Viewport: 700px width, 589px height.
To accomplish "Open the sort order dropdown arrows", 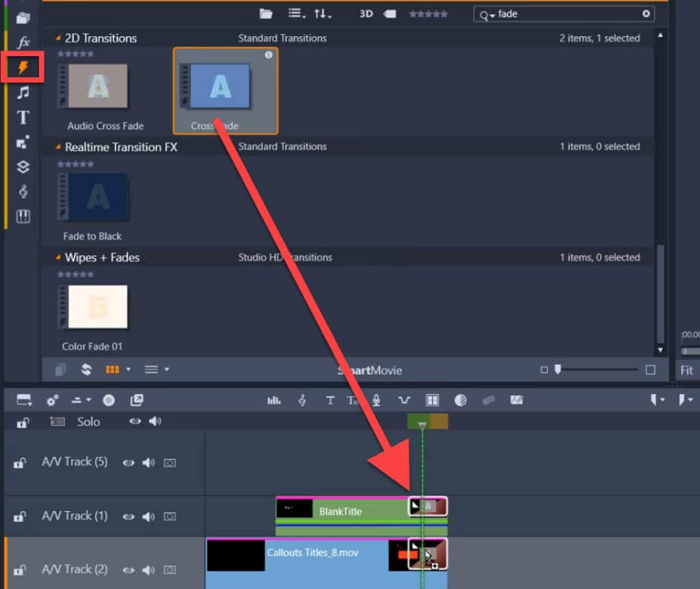I will tap(321, 14).
